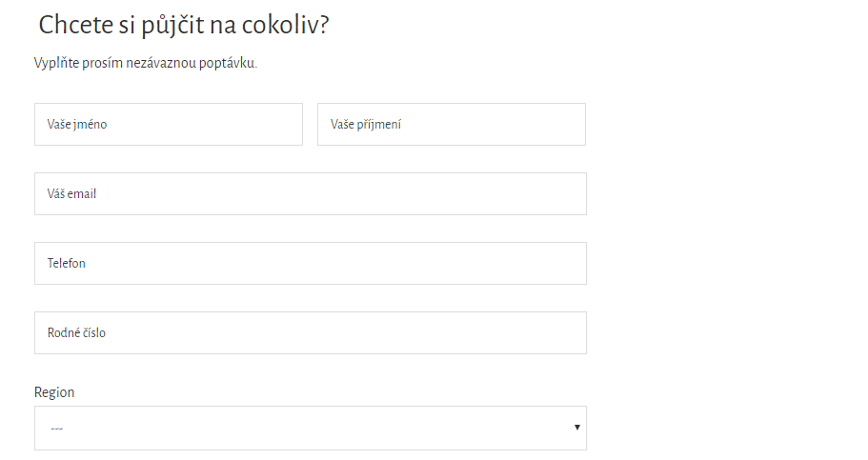Click the 'Telefon' placeholder text
Screen dimensions: 868x460
pyautogui.click(x=67, y=264)
